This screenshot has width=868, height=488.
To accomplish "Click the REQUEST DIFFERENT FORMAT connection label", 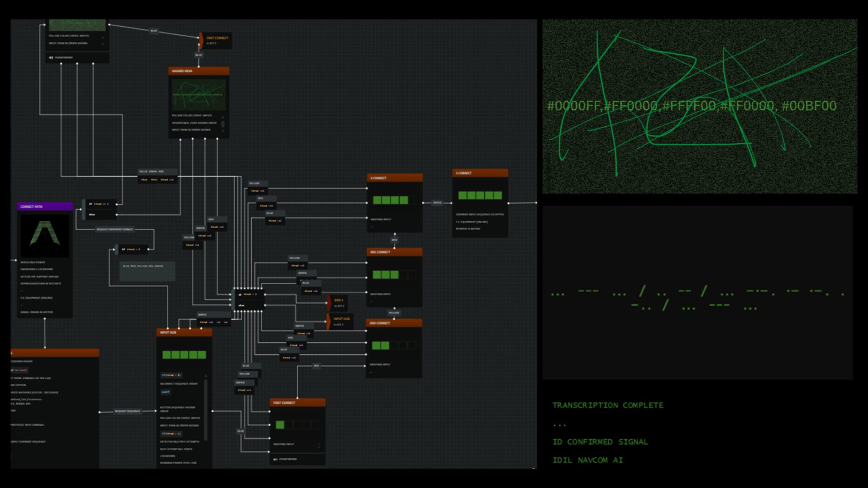I will pos(115,229).
